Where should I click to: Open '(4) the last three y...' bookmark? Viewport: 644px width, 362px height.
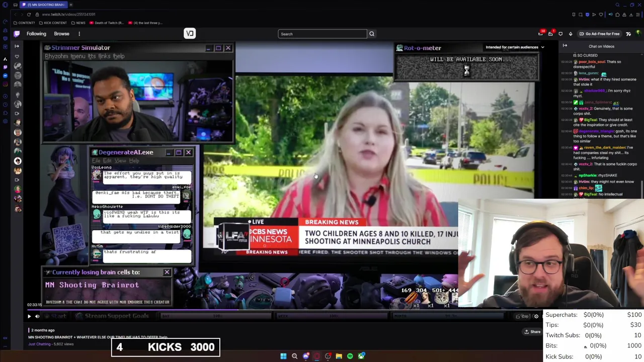point(146,23)
